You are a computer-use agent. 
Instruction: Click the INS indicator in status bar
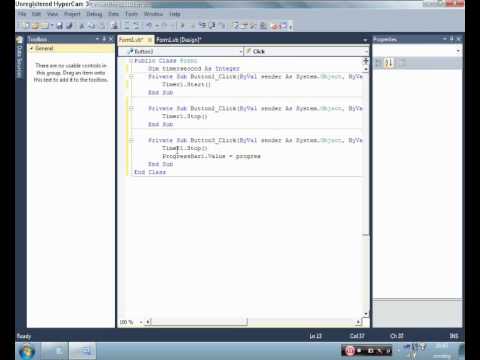pyautogui.click(x=454, y=336)
